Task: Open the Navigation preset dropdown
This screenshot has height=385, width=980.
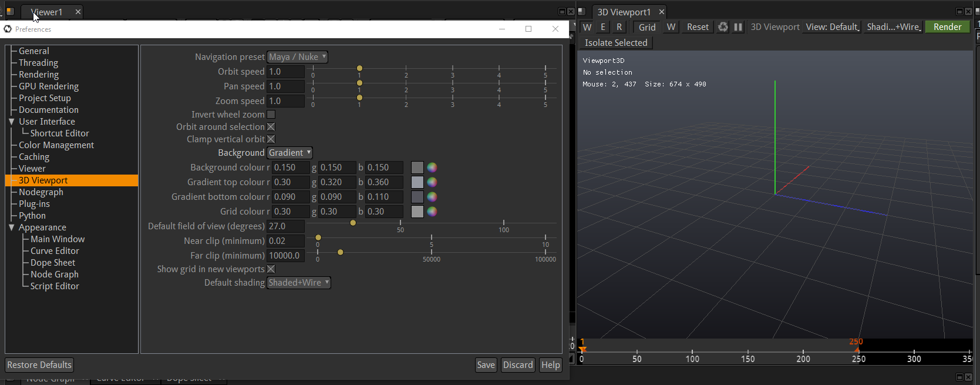Action: click(x=298, y=57)
